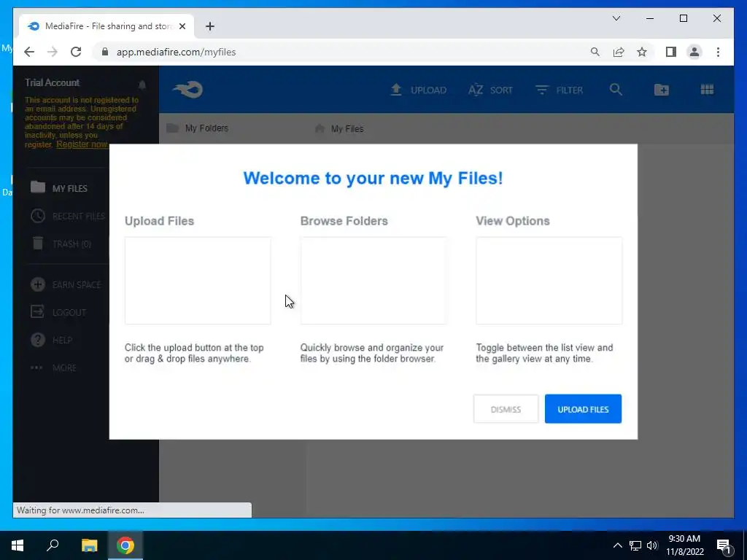Viewport: 747px width, 560px height.
Task: Click the blue Upload Files button
Action: click(x=583, y=409)
